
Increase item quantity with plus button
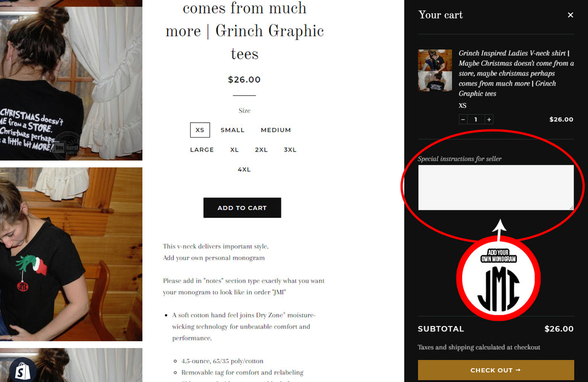[489, 119]
